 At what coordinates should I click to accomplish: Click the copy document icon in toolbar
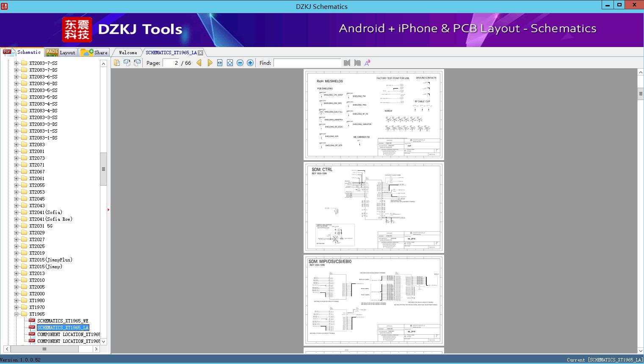[x=117, y=63]
